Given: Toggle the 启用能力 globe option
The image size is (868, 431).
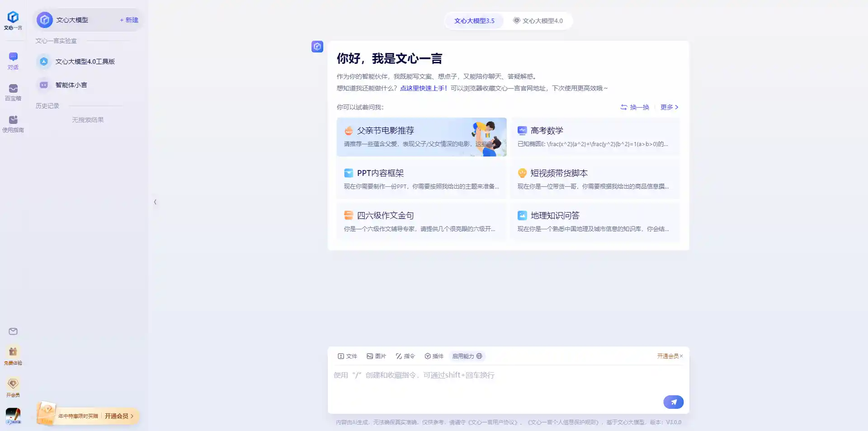Looking at the screenshot, I should tap(467, 356).
